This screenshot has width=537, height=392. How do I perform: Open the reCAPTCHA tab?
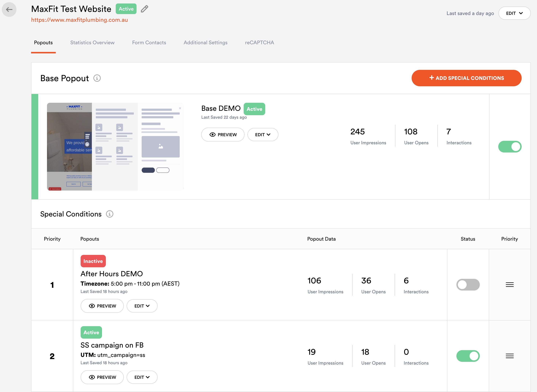pos(260,42)
